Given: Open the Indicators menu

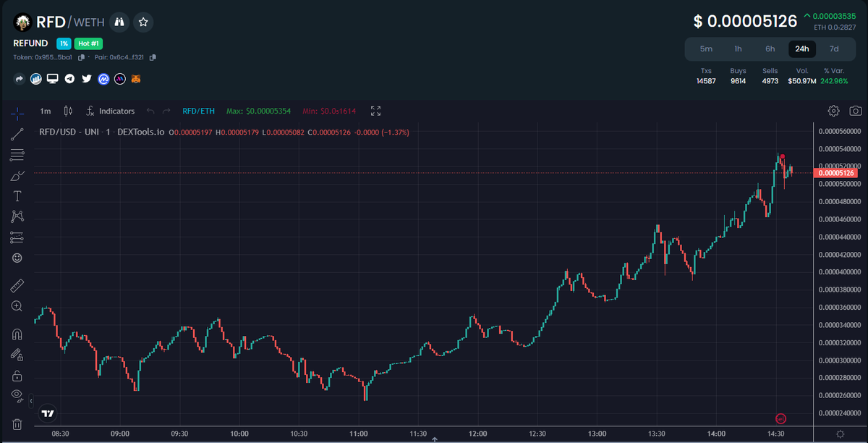Looking at the screenshot, I should (x=110, y=111).
